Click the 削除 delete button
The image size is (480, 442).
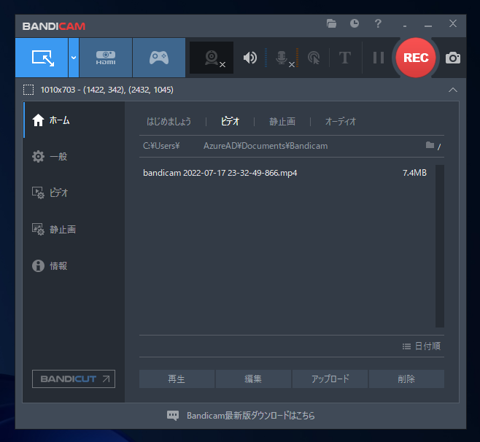[406, 379]
